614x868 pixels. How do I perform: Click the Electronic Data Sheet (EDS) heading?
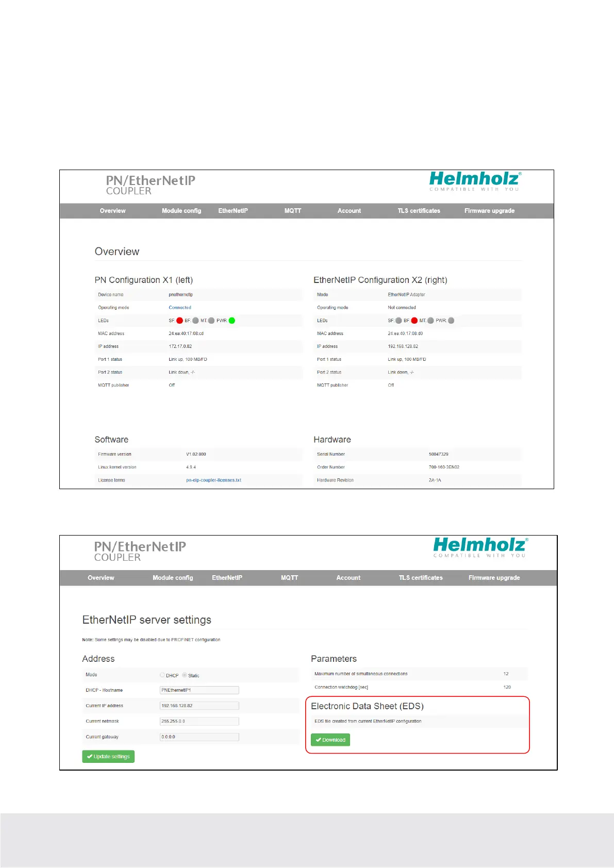click(x=367, y=706)
